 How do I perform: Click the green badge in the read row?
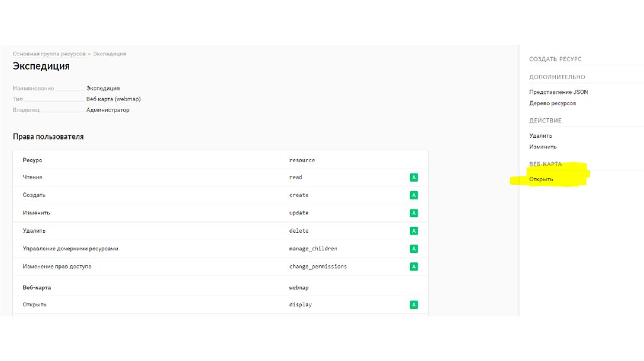point(414,177)
